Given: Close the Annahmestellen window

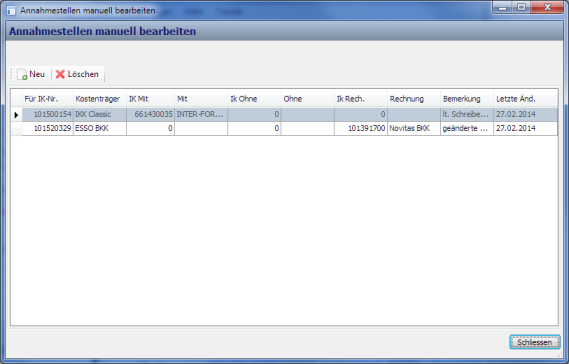Looking at the screenshot, I should (x=547, y=7).
